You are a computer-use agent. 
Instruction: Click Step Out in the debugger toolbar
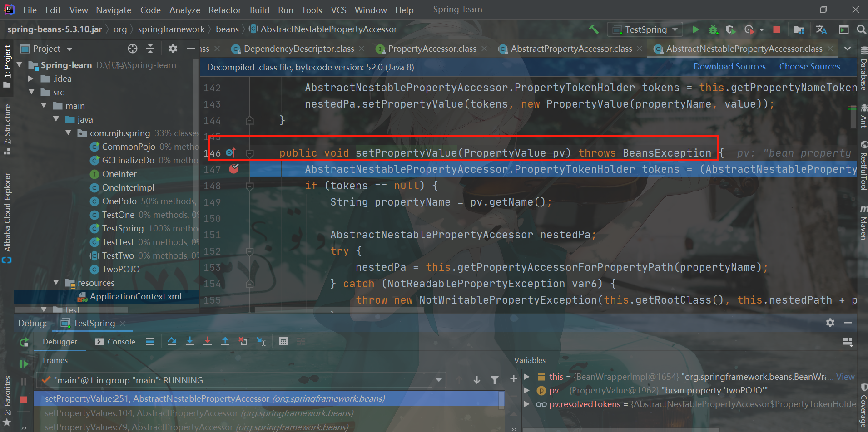coord(225,341)
